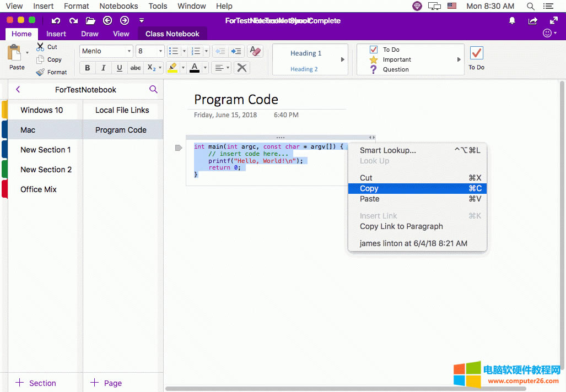Apply yellow highlighter to selection
Viewport: 566px width, 392px height.
(173, 68)
